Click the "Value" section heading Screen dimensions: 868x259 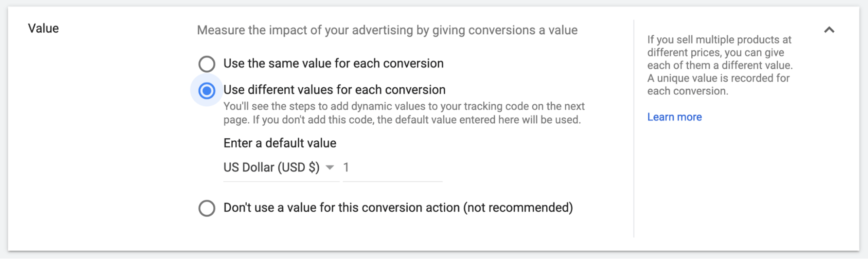point(43,29)
